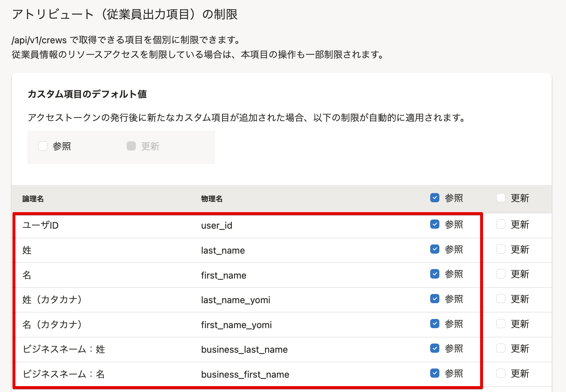Uncheck 参照 for the last_name row

click(x=435, y=249)
